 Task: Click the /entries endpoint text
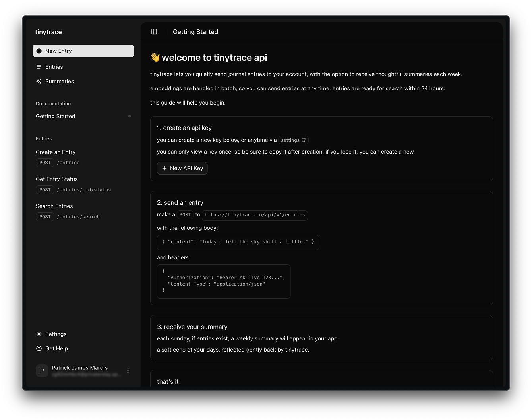(x=68, y=163)
